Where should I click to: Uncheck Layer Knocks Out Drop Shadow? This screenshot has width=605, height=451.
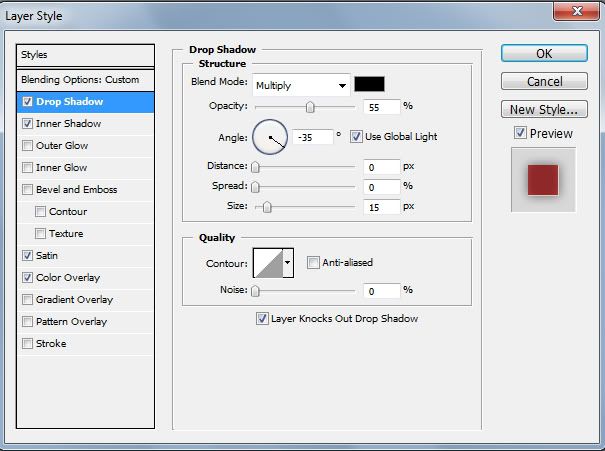coord(262,319)
